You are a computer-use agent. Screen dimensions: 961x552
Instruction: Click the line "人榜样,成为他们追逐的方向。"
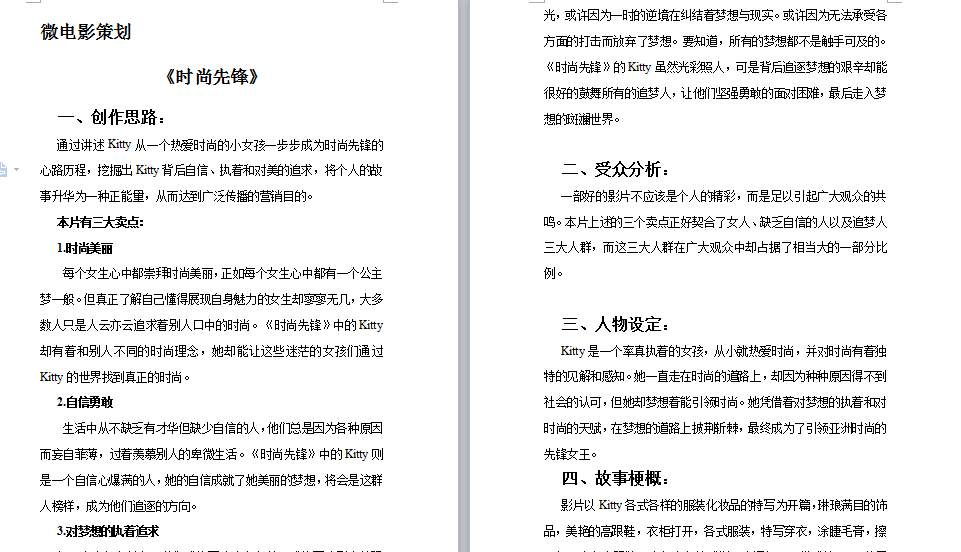pyautogui.click(x=119, y=506)
